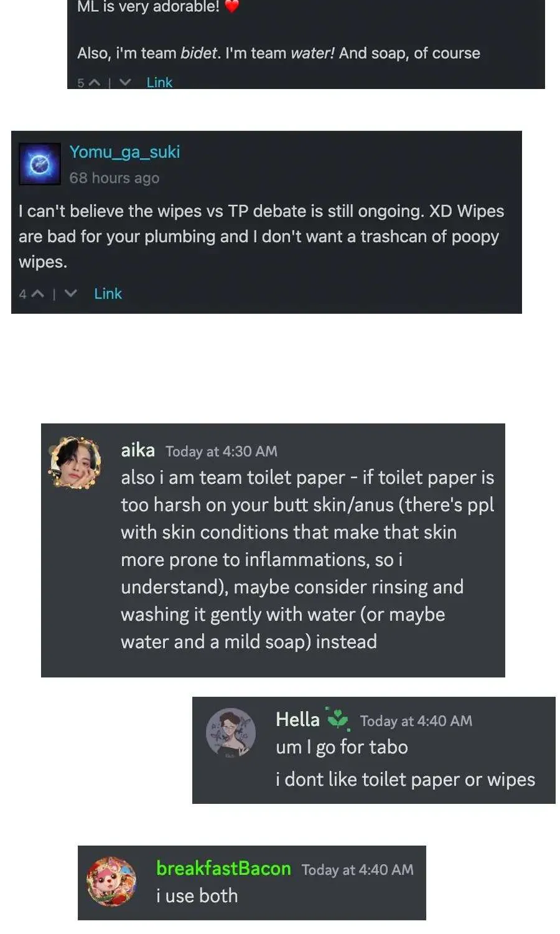Open the Link under the bidet comment
Image resolution: width=560 pixels, height=934 pixels.
pos(159,82)
